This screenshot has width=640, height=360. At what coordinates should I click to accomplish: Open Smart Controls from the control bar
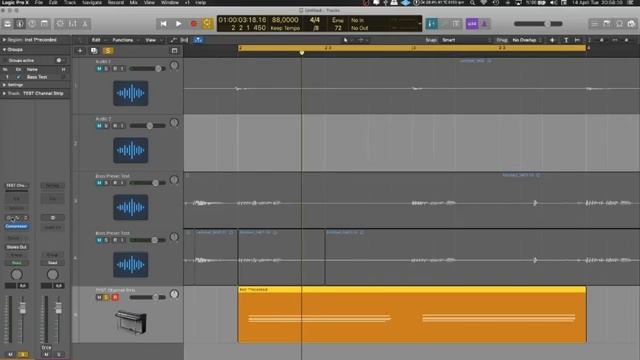pos(60,24)
